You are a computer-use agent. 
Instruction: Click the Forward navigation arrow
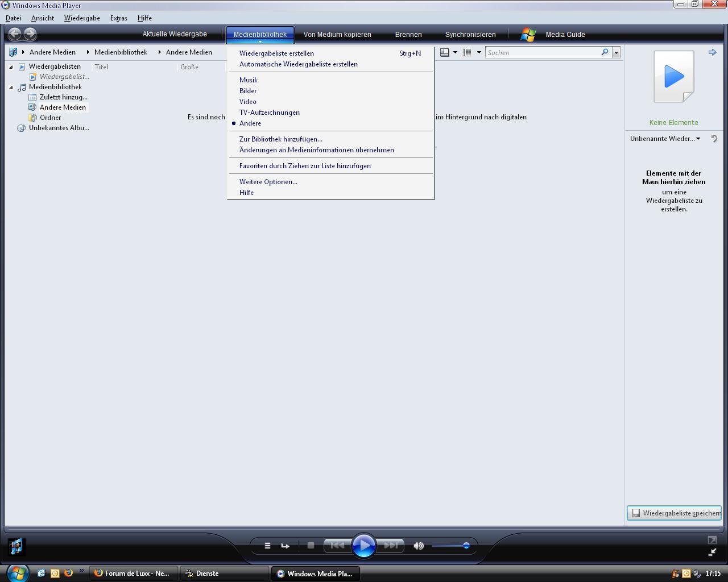(30, 34)
